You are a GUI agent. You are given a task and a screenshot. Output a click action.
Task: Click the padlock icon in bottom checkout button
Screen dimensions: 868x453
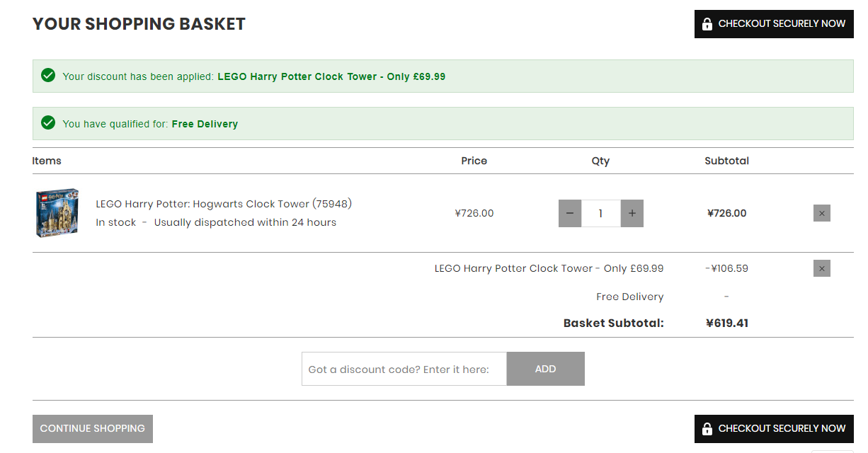[707, 429]
